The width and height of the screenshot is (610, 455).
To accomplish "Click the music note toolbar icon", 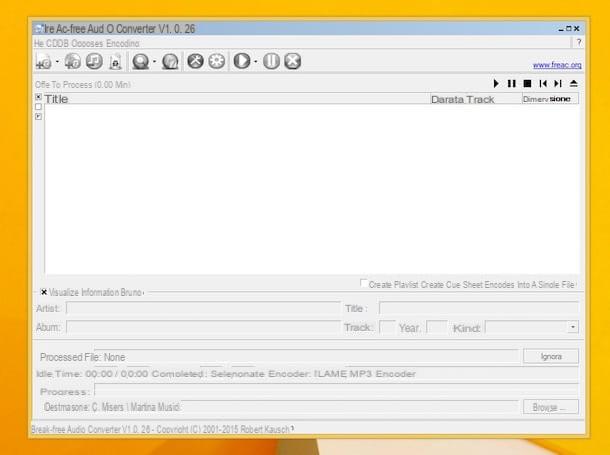I will (94, 61).
